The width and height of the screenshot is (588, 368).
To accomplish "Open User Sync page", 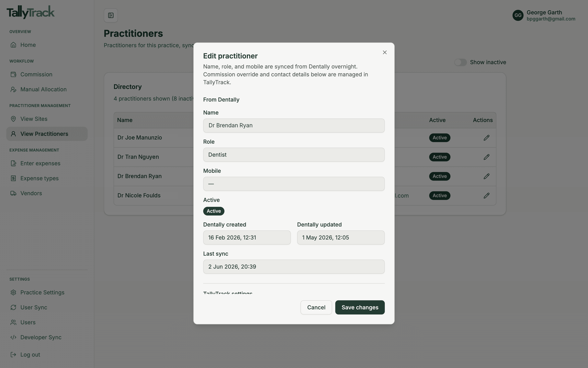I will tap(47, 307).
